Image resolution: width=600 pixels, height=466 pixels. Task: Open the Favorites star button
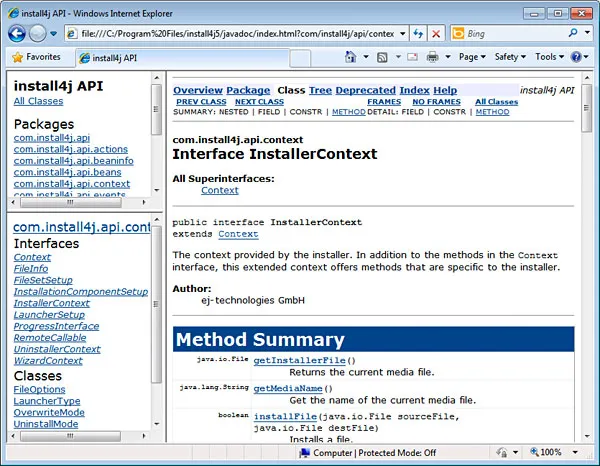(x=36, y=57)
